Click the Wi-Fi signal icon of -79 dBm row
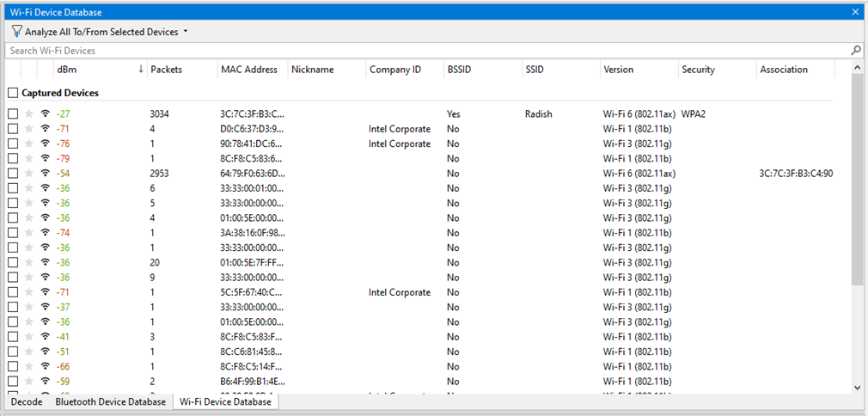This screenshot has height=416, width=868. [x=46, y=158]
